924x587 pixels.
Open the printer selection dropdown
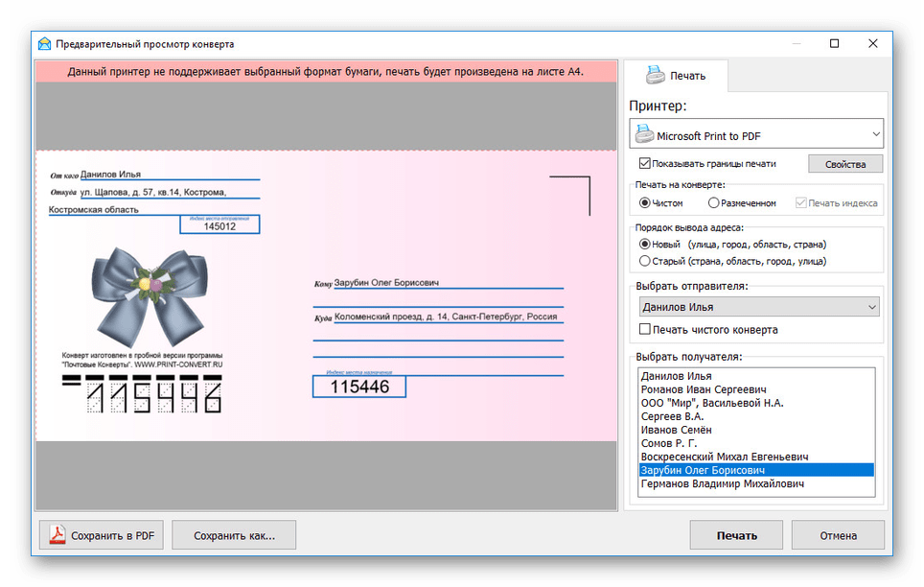875,135
